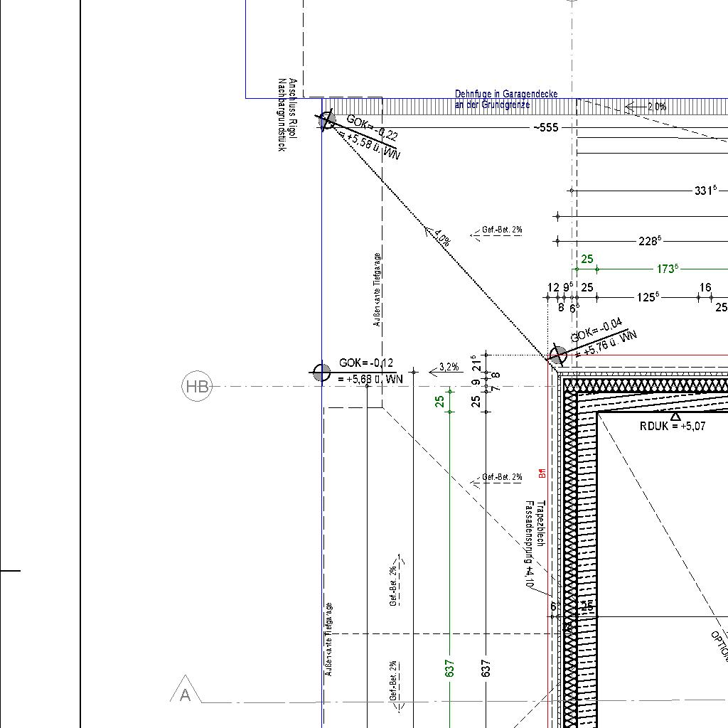Click the 4,0% slope arrow on diagonal

(438, 236)
